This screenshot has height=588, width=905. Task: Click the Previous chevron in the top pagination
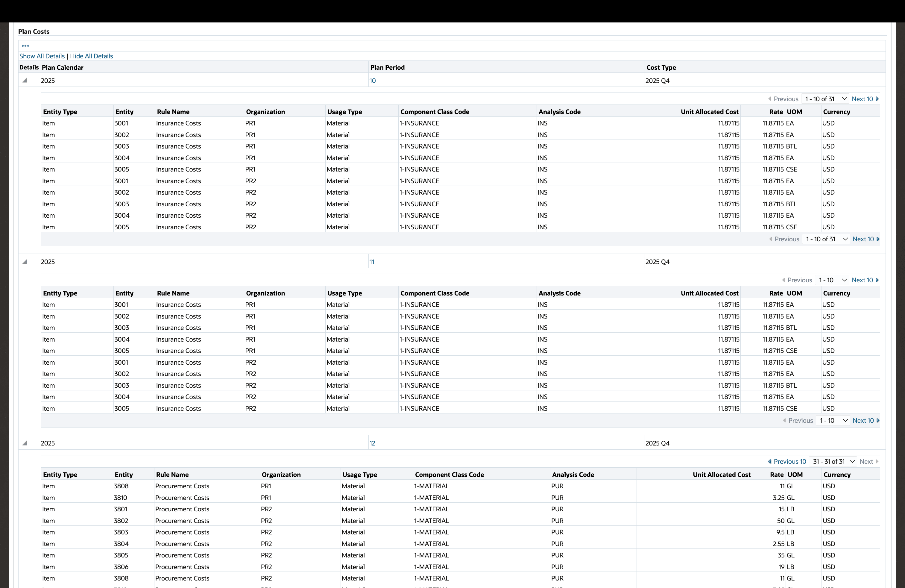coord(770,98)
